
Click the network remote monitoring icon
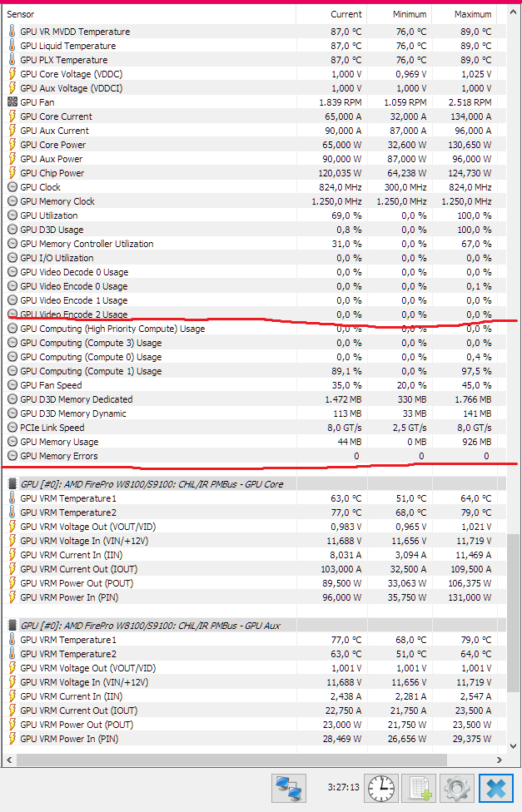pos(289,788)
